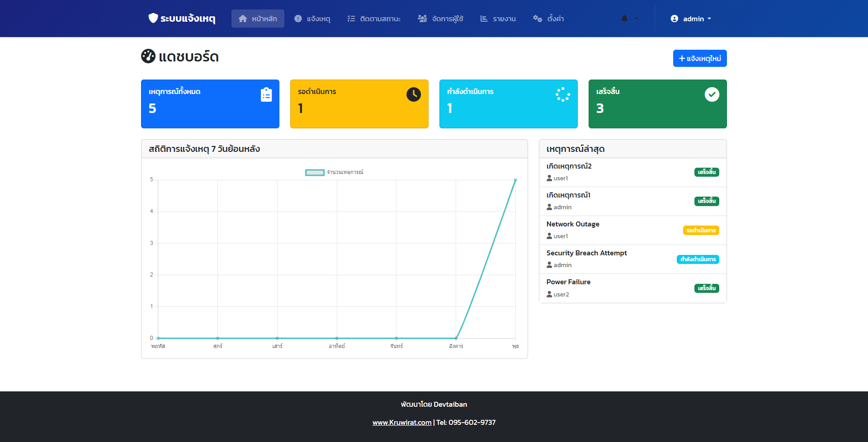
Task: Click the dashboard palette icon beside แดชบอร์ด
Action: pos(148,56)
